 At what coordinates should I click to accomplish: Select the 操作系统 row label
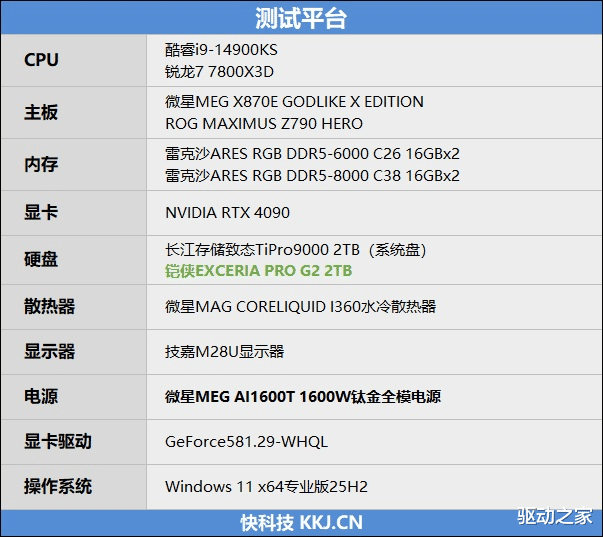pyautogui.click(x=58, y=487)
